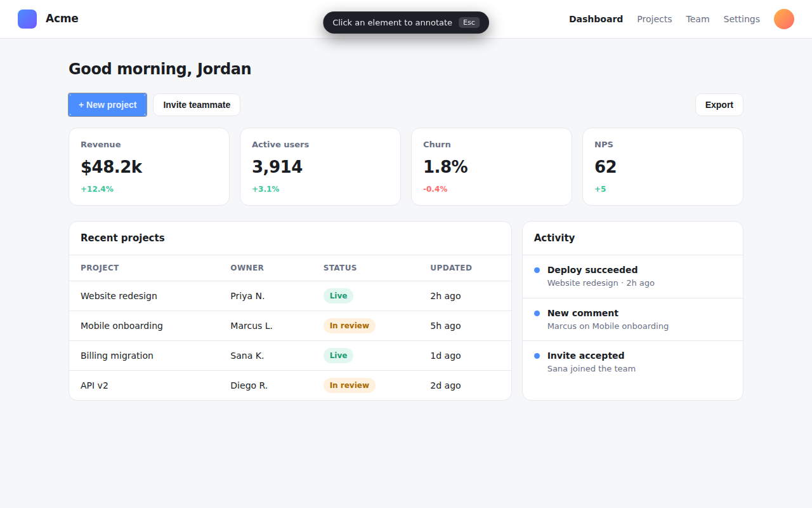Click the Esc key badge in annotate tooltip

[469, 22]
